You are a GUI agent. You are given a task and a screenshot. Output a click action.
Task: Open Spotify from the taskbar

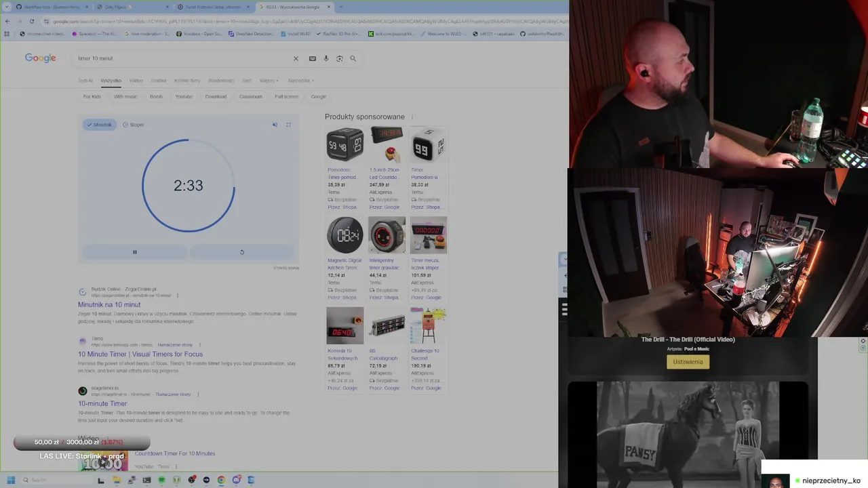[161, 480]
